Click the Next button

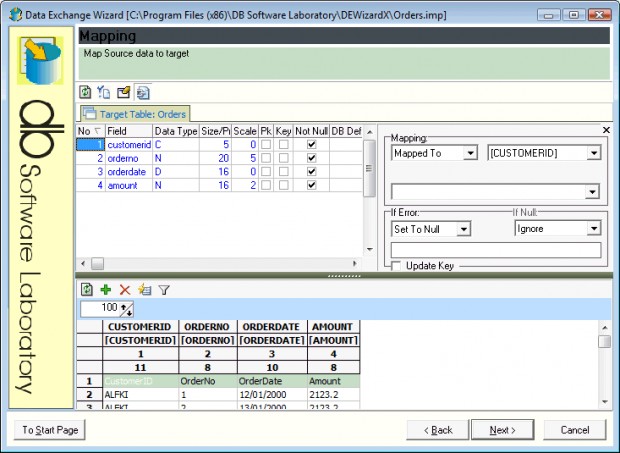coord(502,430)
